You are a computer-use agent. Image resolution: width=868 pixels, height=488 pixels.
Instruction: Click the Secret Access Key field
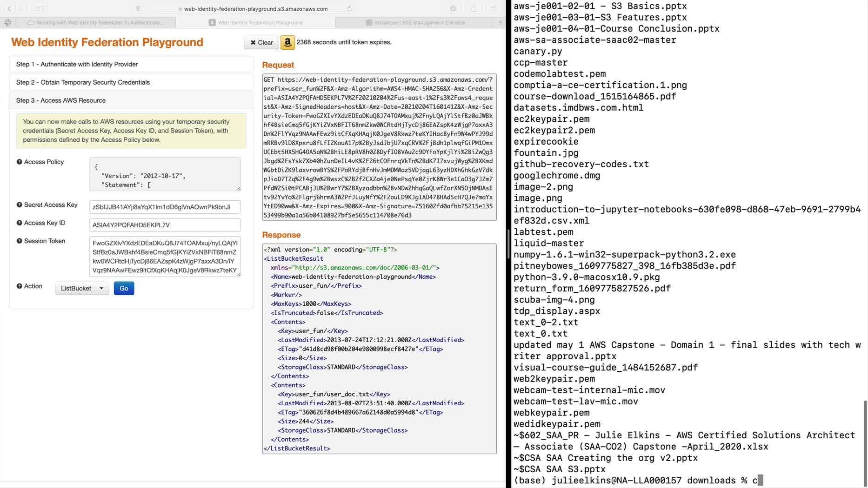pyautogui.click(x=165, y=207)
